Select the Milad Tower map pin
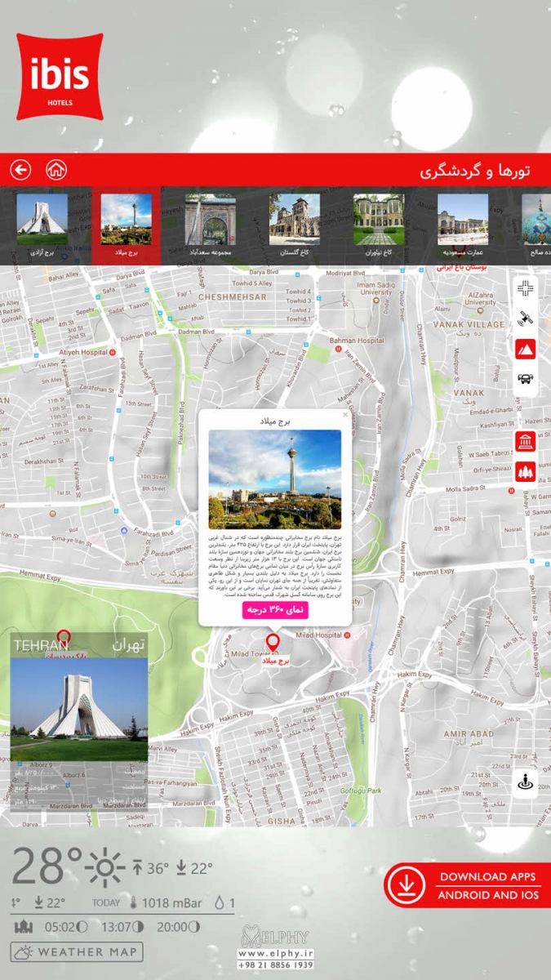Viewport: 551px width, 980px height. coord(273,643)
